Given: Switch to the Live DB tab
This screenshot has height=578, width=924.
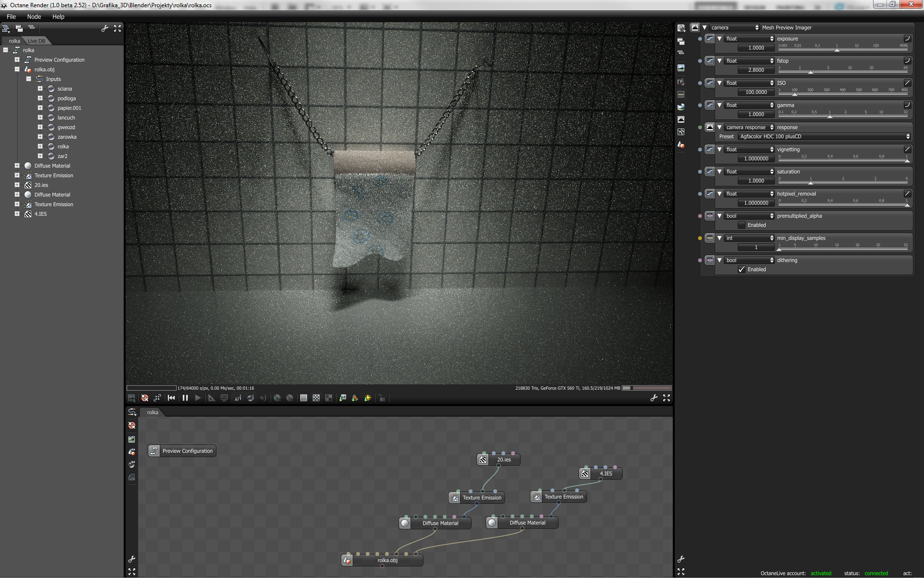Looking at the screenshot, I should coord(36,41).
